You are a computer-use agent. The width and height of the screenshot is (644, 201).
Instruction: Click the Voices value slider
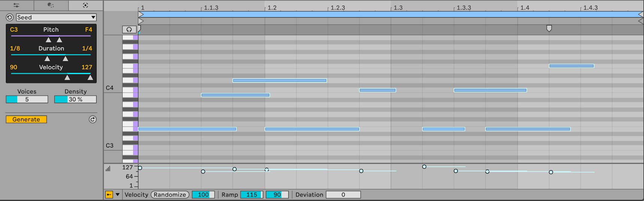coord(27,99)
